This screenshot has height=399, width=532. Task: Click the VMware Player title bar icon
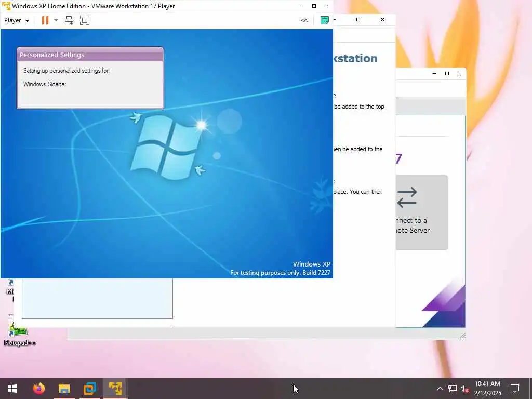tap(6, 6)
